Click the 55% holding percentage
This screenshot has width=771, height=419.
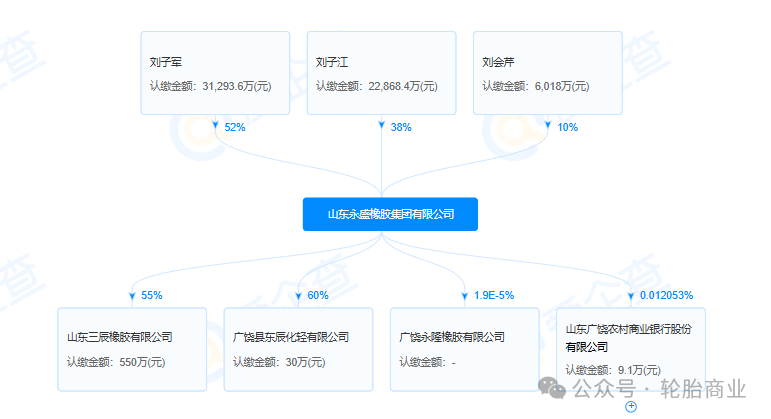tap(151, 295)
